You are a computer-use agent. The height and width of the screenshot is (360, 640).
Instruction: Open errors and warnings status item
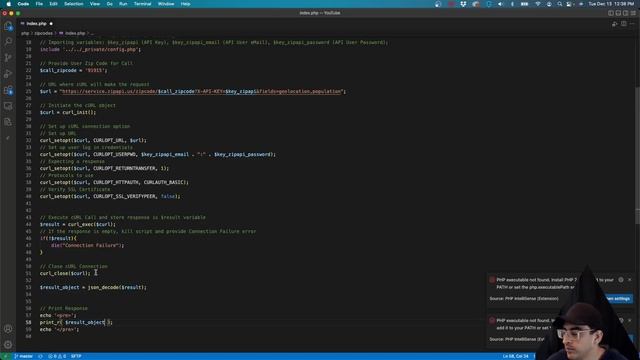[x=57, y=356]
